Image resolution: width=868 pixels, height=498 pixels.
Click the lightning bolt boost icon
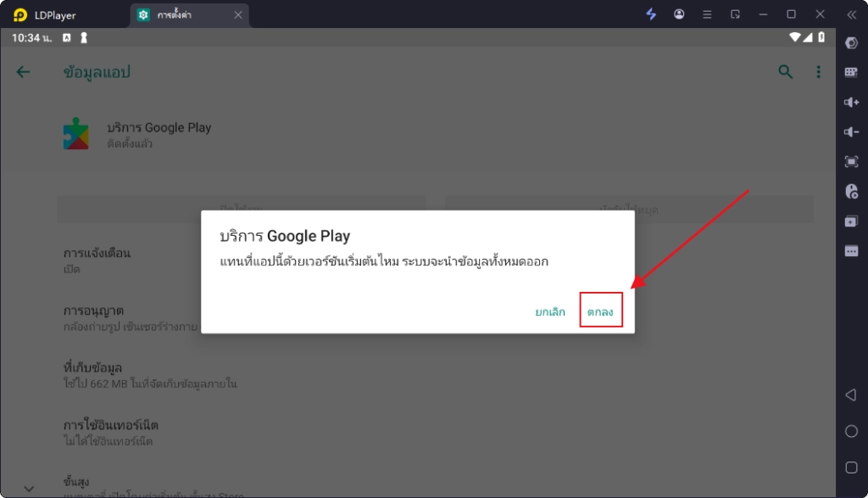point(651,14)
